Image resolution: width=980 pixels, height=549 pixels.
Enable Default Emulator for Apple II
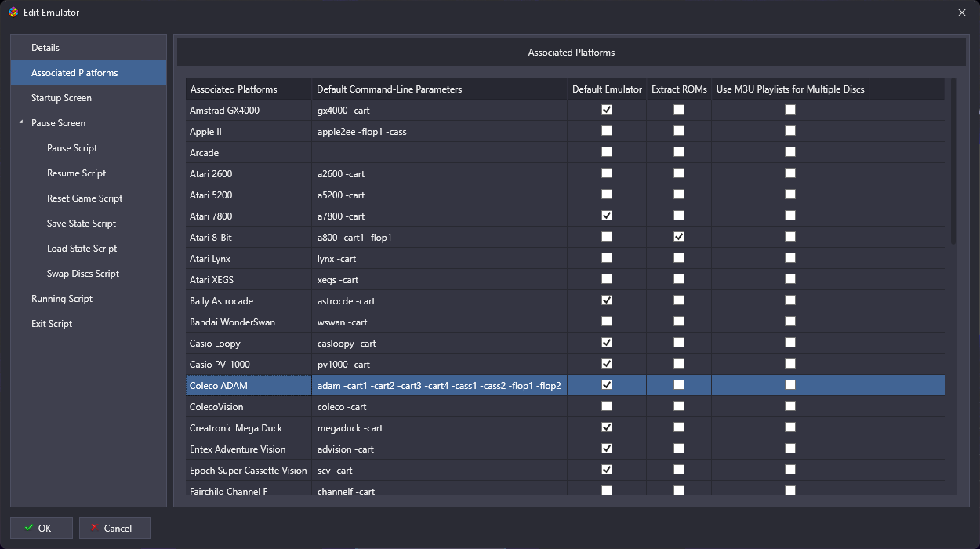[x=607, y=131]
